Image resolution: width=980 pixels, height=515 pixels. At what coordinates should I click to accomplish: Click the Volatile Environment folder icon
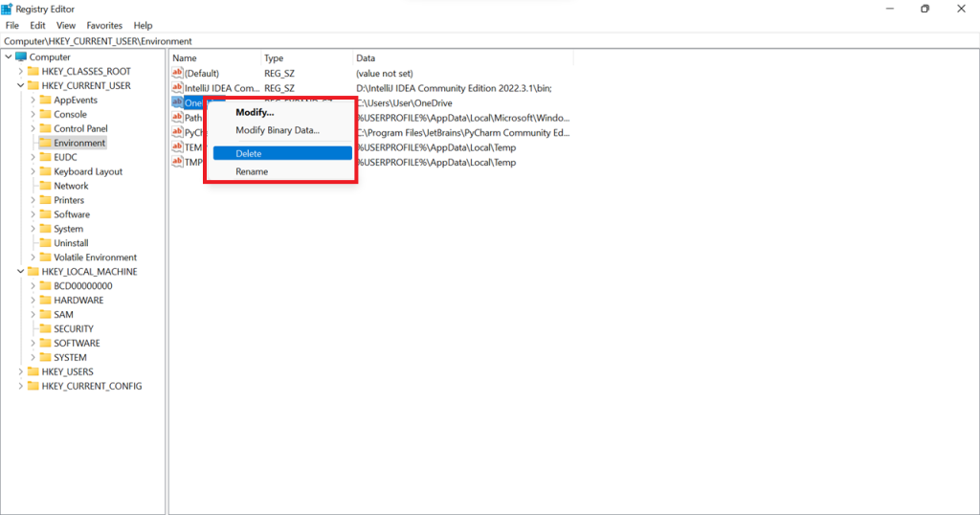tap(45, 257)
